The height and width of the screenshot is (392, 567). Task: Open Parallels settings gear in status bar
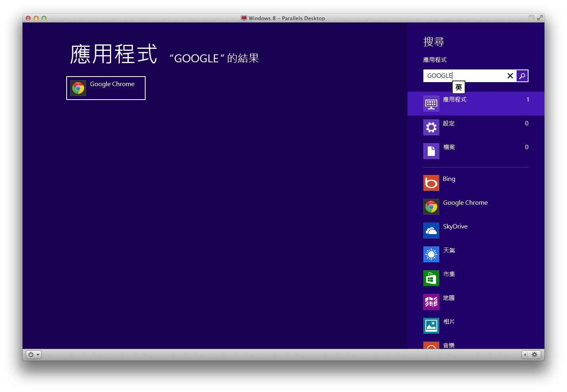534,355
